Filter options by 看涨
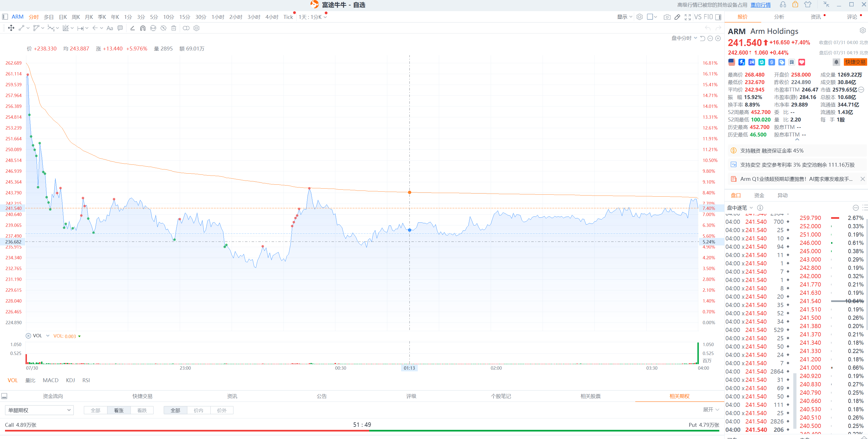Image resolution: width=868 pixels, height=439 pixels. coord(119,410)
